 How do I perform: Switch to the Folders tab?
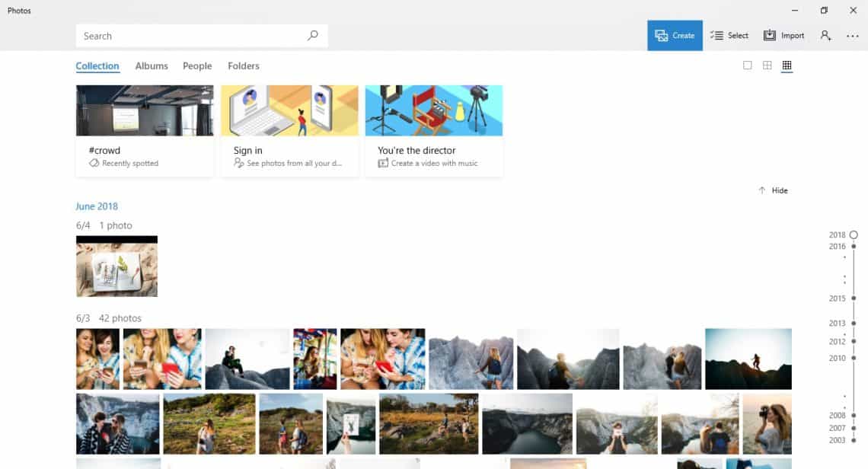[x=244, y=66]
